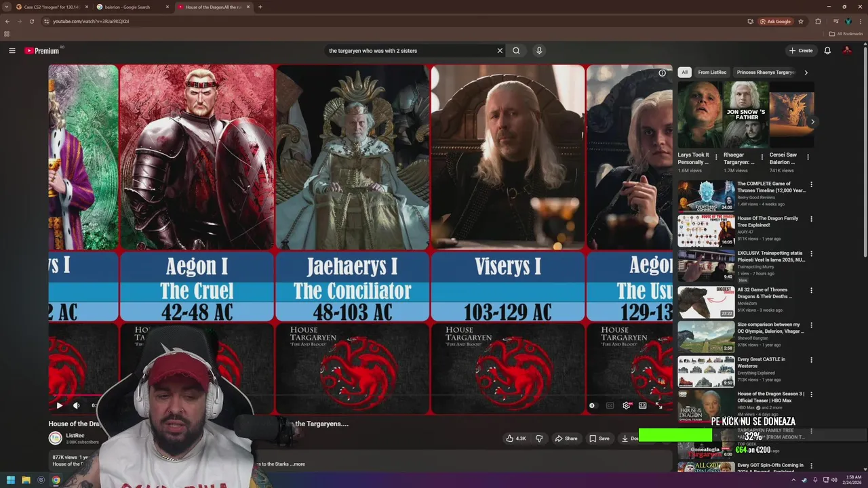Share the video
The image size is (868, 488).
[x=566, y=439]
